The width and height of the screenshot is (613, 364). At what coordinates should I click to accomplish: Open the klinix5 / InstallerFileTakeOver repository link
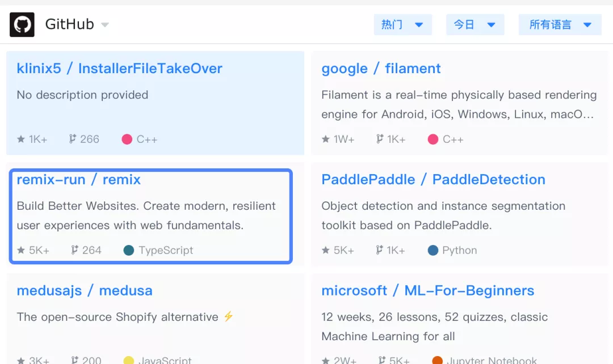point(120,69)
